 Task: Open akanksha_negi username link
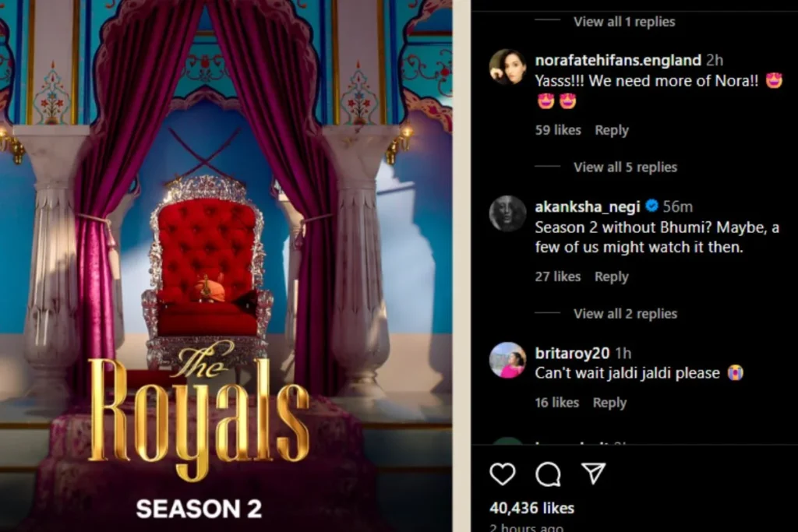pos(588,206)
